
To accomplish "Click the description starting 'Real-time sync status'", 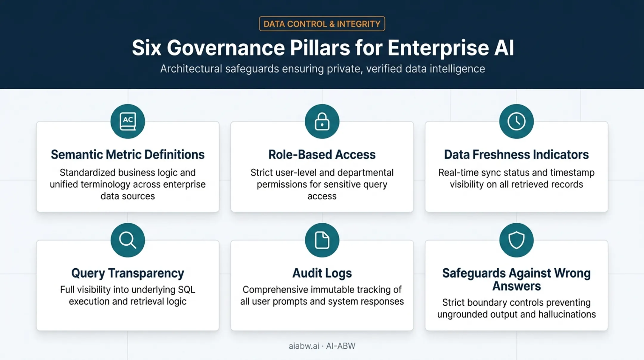I will 516,179.
